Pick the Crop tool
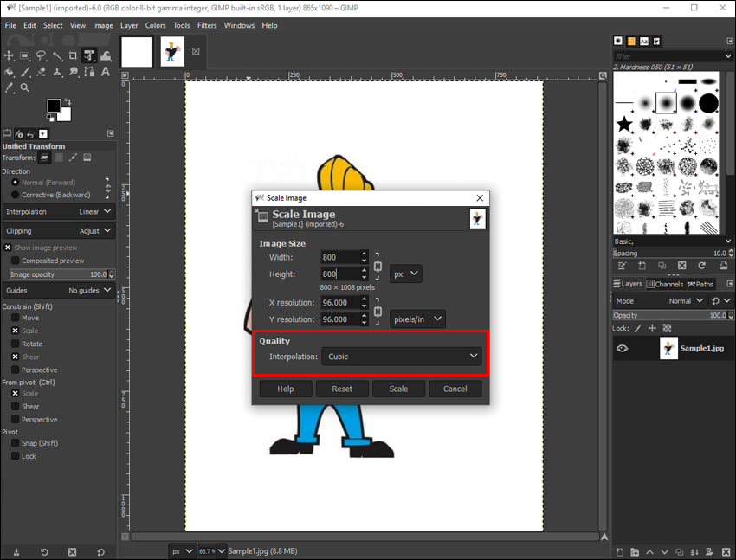736x560 pixels. click(74, 55)
